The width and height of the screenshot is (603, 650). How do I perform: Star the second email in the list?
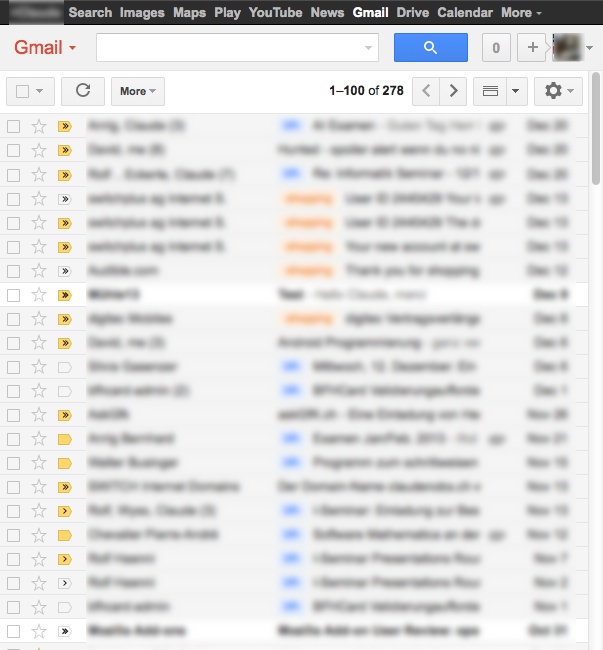pyautogui.click(x=39, y=150)
